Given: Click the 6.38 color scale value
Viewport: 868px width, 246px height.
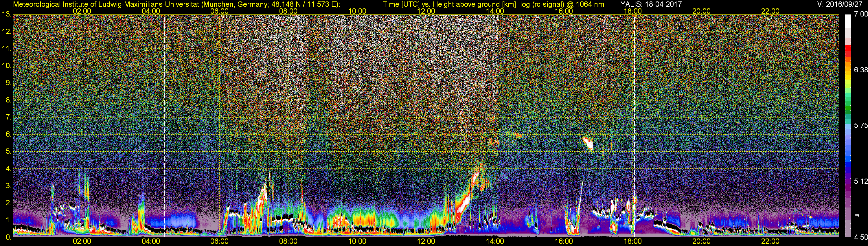Looking at the screenshot, I should click(860, 70).
